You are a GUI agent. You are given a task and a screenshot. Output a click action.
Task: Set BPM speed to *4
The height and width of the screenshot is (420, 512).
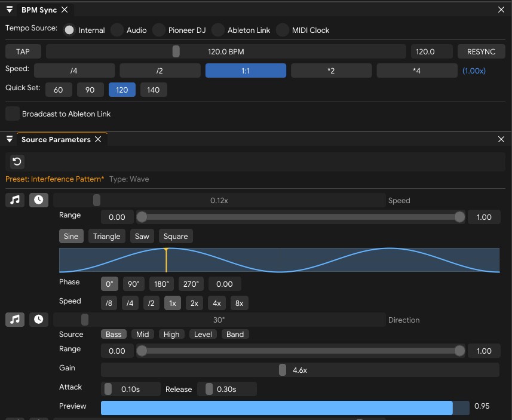click(x=416, y=70)
